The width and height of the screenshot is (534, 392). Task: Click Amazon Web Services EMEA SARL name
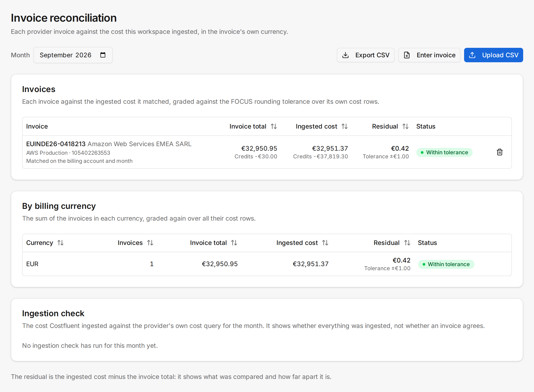pos(140,144)
